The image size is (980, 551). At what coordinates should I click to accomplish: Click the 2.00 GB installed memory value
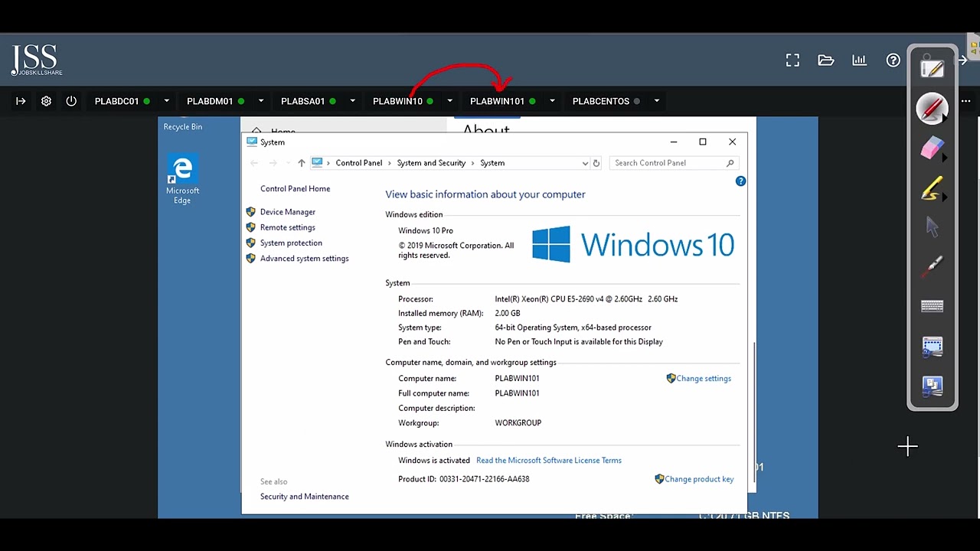pyautogui.click(x=508, y=313)
